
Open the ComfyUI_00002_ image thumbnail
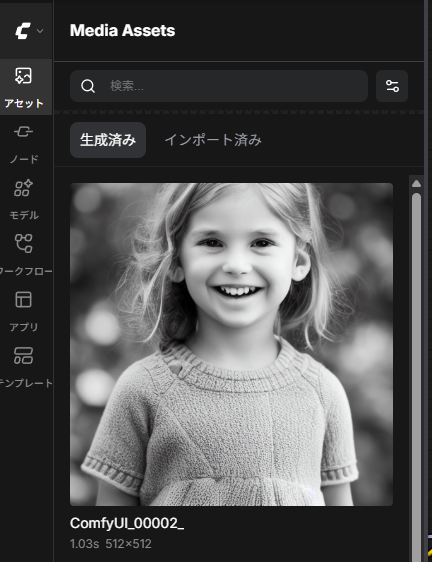[x=231, y=344]
